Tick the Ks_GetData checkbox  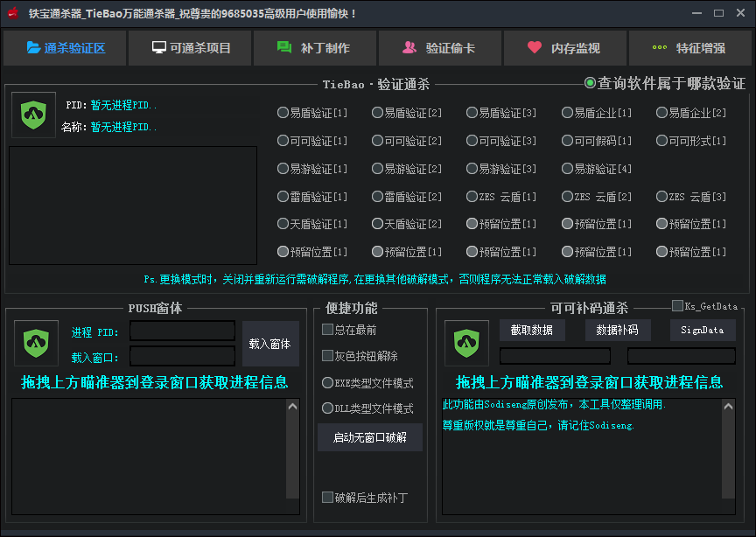click(x=677, y=306)
